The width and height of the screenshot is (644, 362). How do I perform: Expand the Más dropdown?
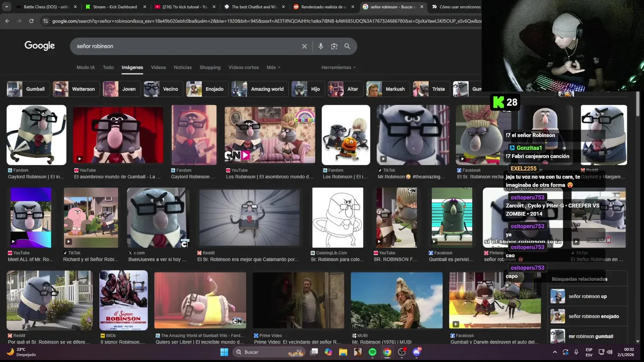[x=273, y=67]
